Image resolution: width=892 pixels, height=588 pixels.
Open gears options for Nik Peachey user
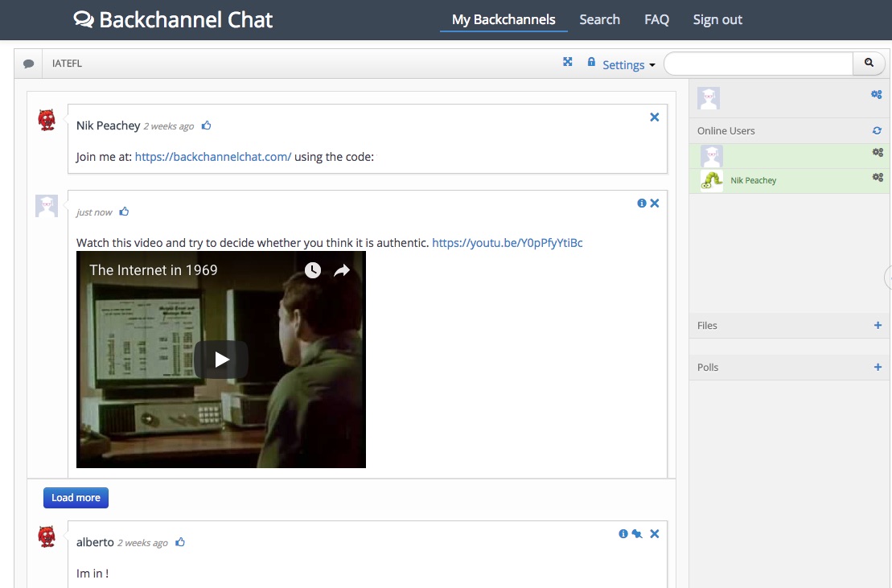(x=878, y=178)
